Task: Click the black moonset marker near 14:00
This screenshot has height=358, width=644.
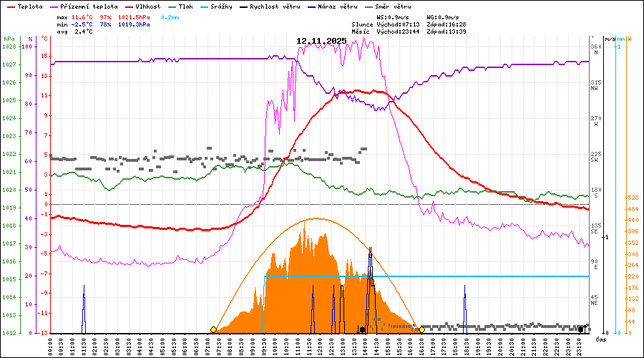Action: pyautogui.click(x=363, y=329)
